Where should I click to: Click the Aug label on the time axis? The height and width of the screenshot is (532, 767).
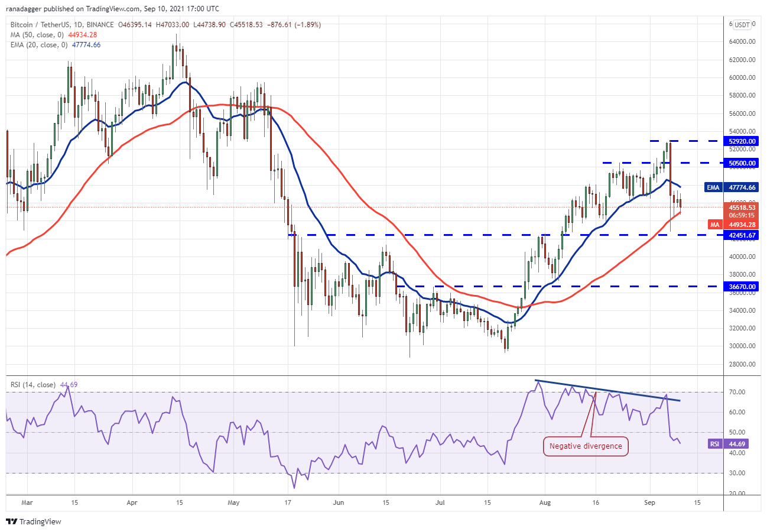(544, 503)
